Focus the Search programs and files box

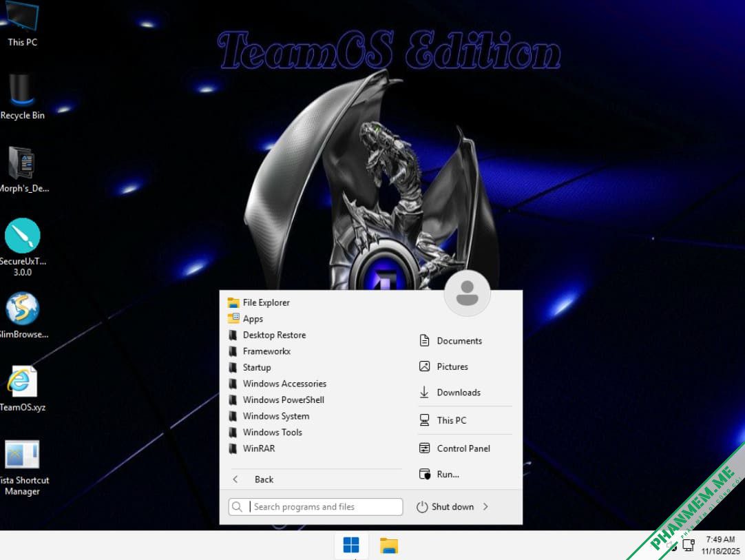[315, 507]
